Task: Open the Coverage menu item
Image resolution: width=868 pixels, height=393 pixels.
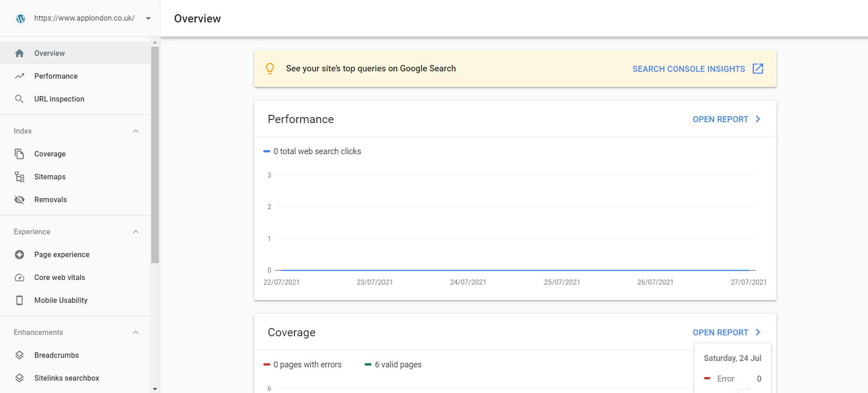Action: pos(50,154)
